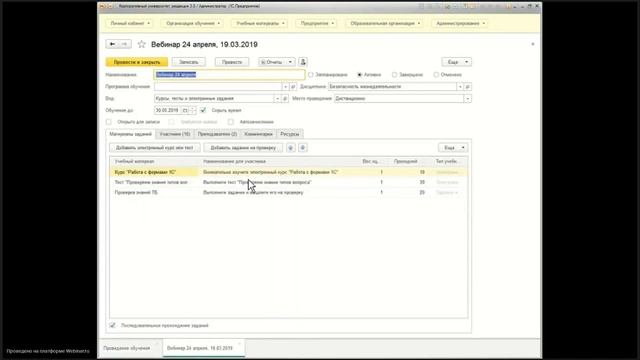Open the Предприятие menu
Viewport: 640px width, 360px height.
tap(317, 23)
